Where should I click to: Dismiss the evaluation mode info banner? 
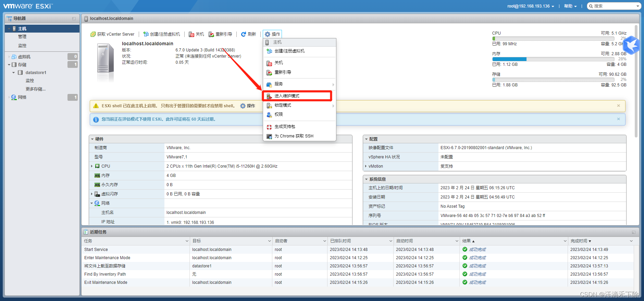(x=619, y=119)
